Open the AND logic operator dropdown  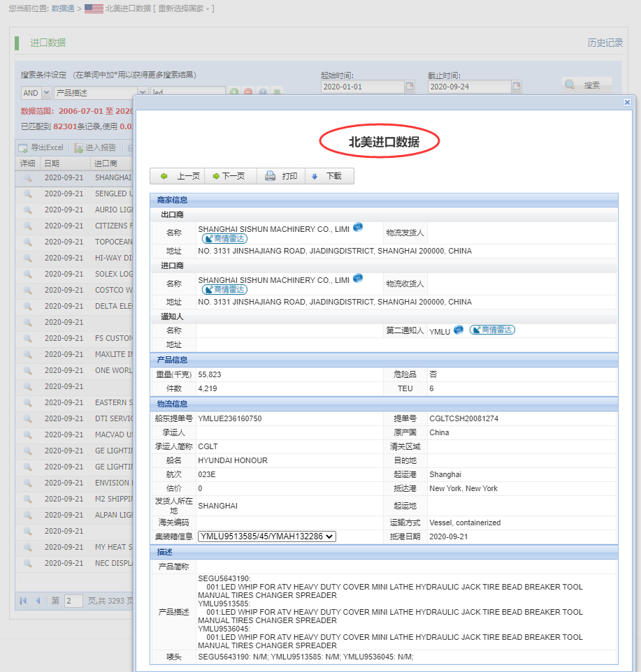[47, 93]
